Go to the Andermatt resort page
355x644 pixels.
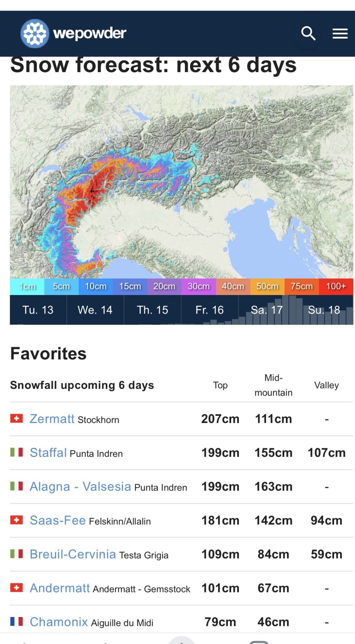pos(60,588)
